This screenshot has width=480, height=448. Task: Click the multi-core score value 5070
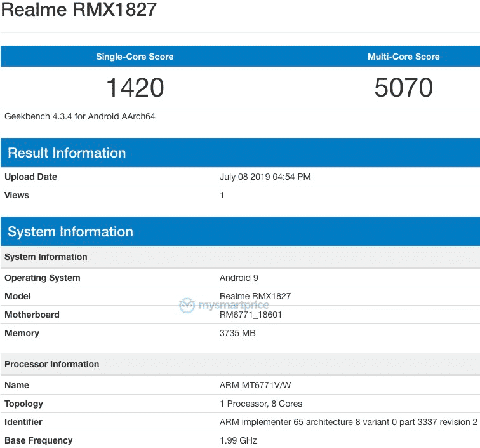[x=403, y=87]
